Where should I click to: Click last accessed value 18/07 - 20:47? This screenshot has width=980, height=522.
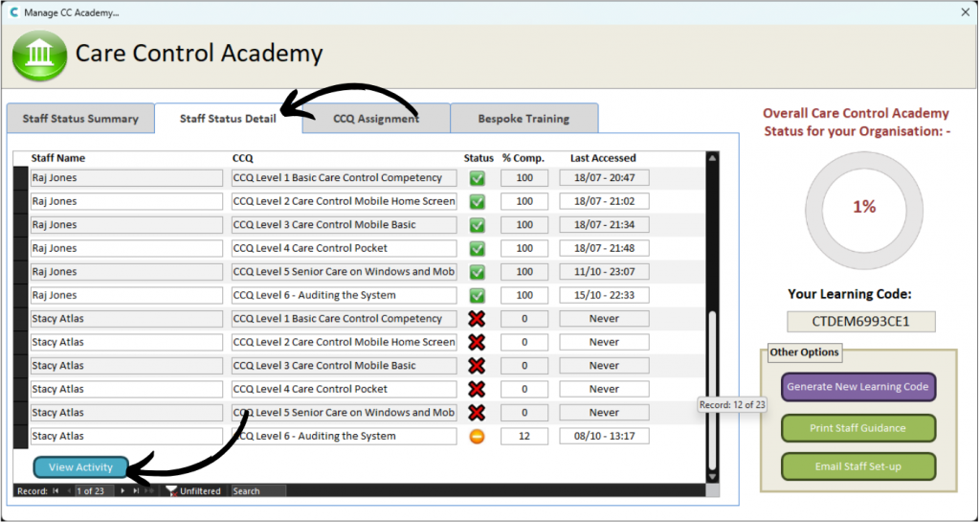pos(604,178)
